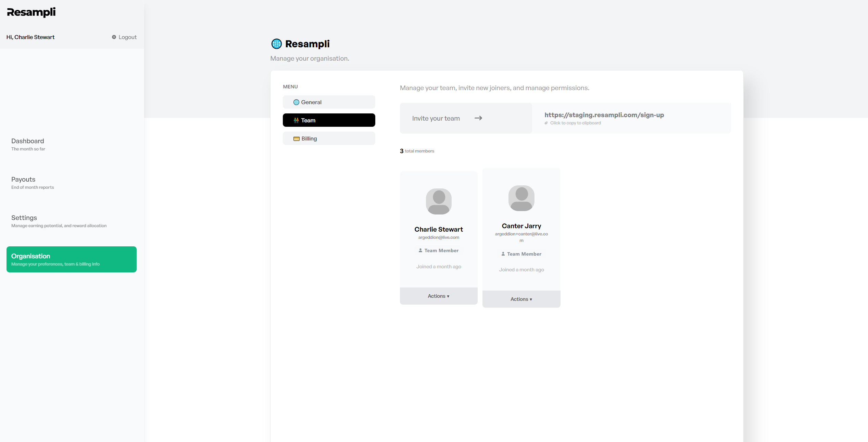This screenshot has width=868, height=442.
Task: Open the Billing menu tab
Action: pyautogui.click(x=329, y=138)
